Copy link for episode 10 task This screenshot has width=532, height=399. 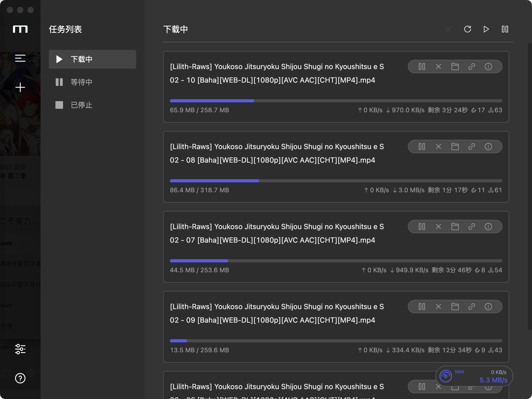(472, 66)
